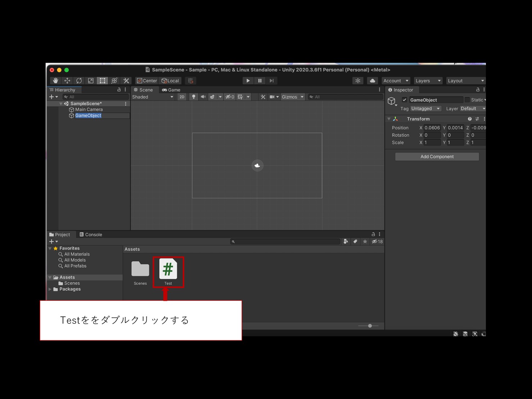This screenshot has height=399, width=532.
Task: Open Shaded draw mode dropdown
Action: coord(153,97)
